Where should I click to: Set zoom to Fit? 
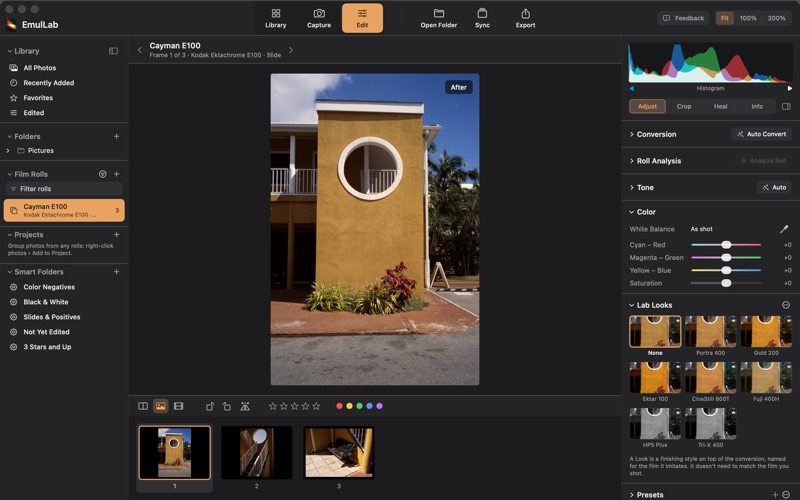tap(724, 18)
